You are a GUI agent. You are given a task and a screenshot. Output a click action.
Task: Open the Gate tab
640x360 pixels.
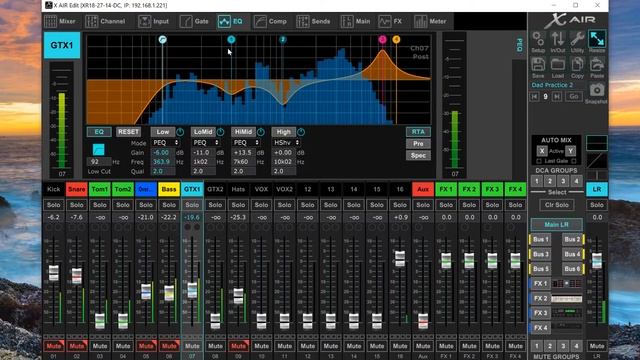point(194,21)
